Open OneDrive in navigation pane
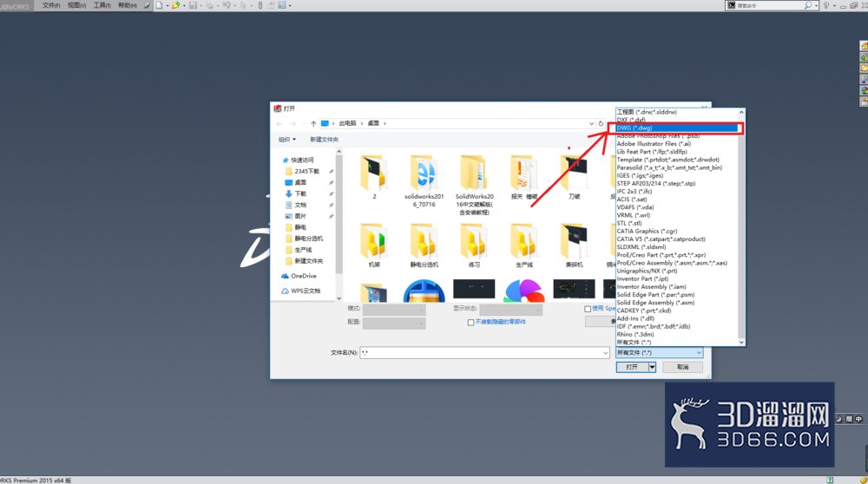 coord(303,276)
